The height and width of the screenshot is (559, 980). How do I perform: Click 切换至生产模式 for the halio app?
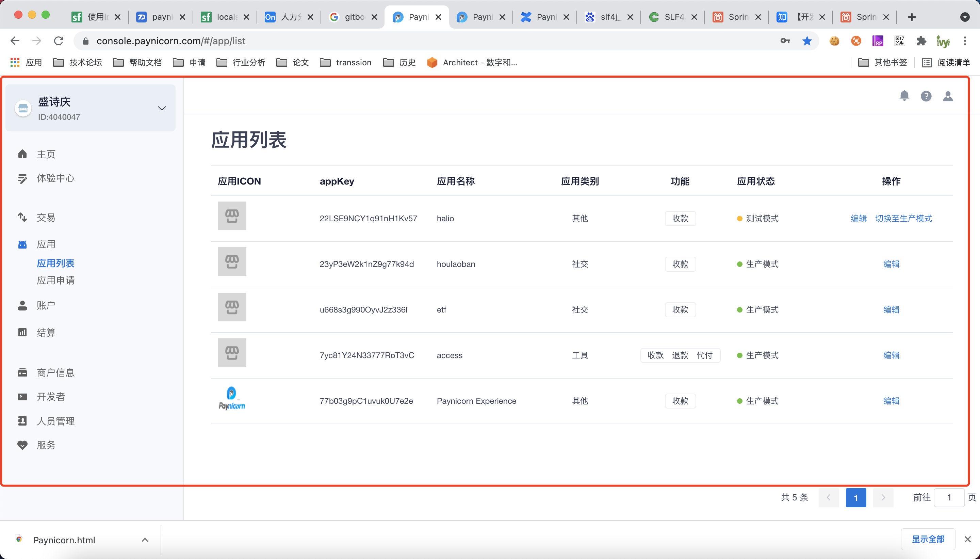(x=904, y=218)
